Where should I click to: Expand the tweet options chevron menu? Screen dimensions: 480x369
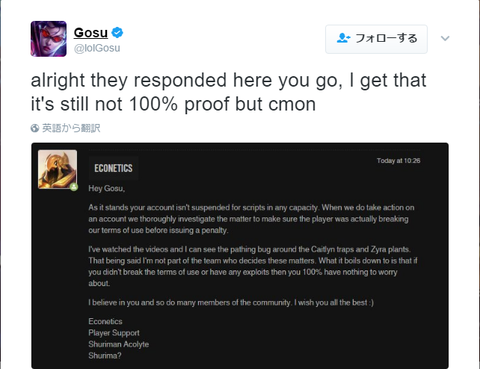click(445, 38)
